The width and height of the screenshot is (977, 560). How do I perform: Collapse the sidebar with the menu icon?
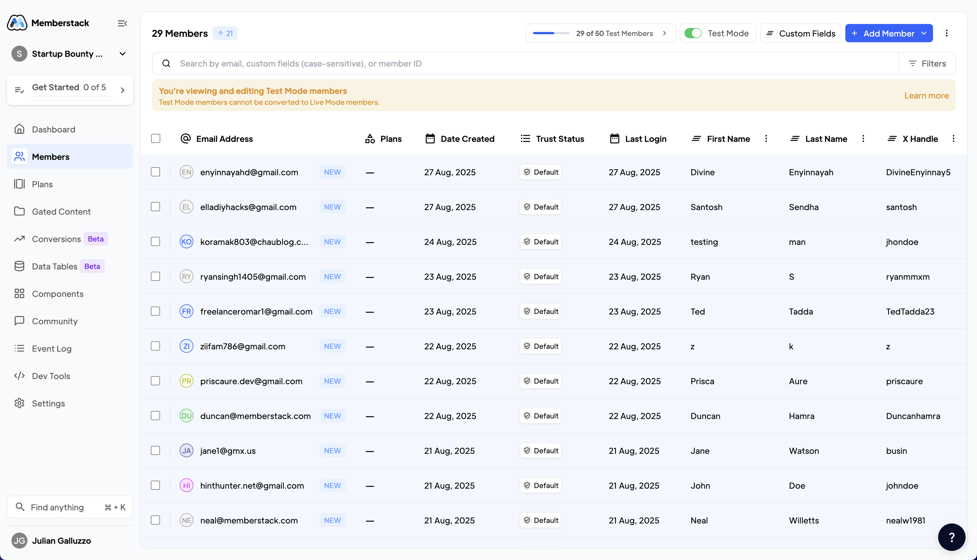[x=122, y=23]
